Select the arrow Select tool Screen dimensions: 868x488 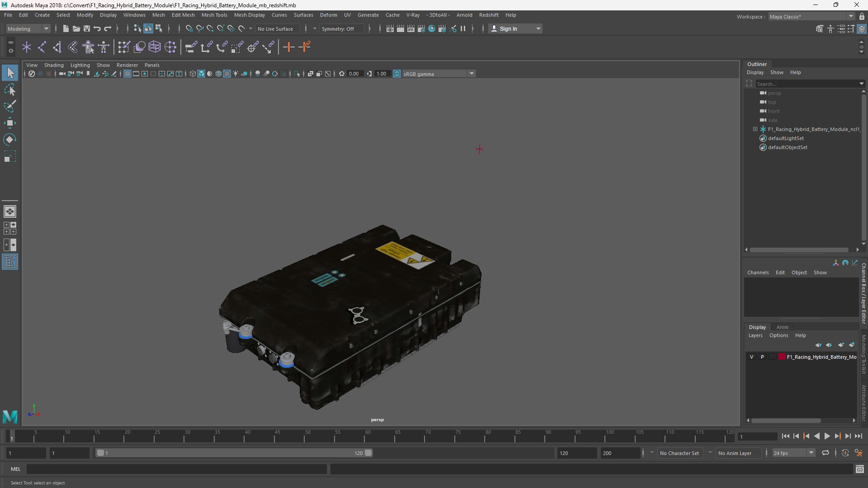point(10,73)
